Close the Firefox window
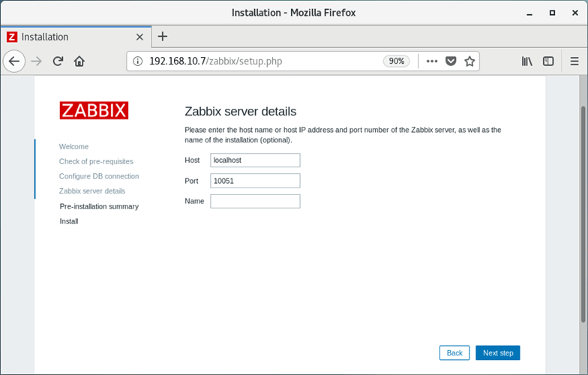Screen dimensions: 588x375 click(x=575, y=13)
